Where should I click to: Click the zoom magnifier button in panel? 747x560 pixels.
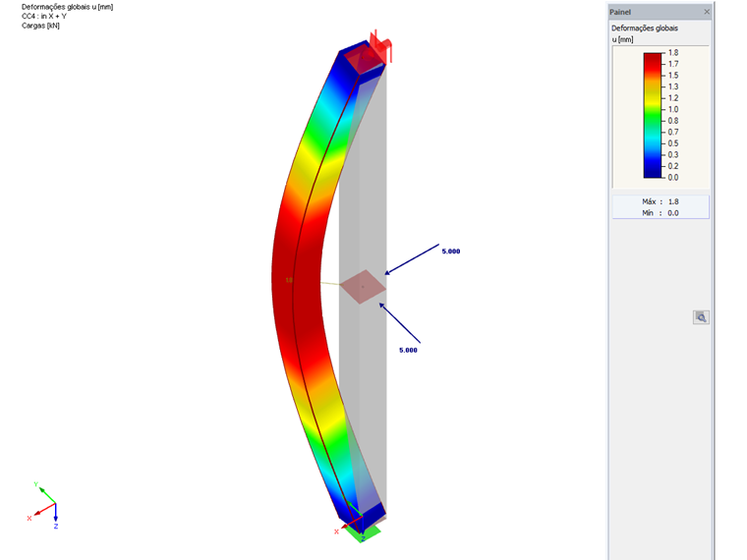[701, 317]
